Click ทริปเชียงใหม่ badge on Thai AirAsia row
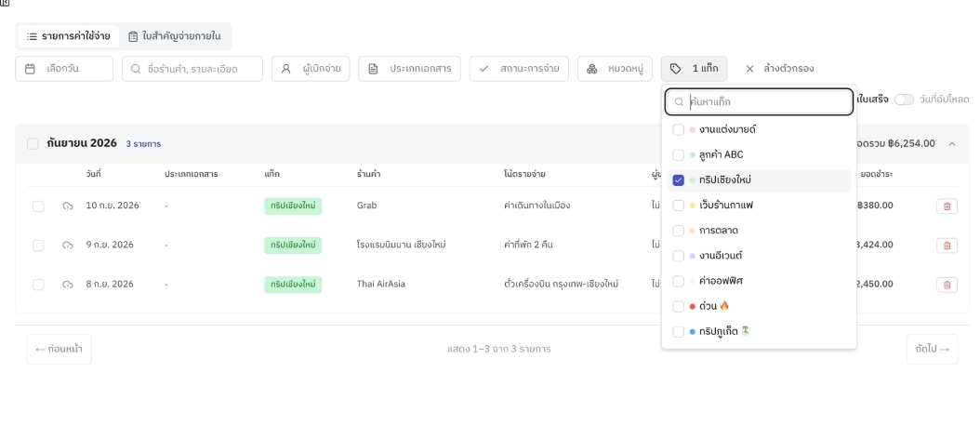 coord(293,285)
